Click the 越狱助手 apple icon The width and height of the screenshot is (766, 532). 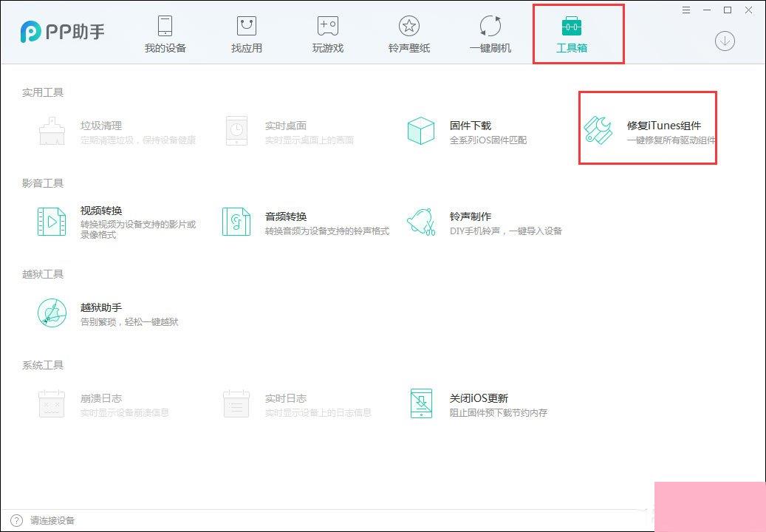(x=52, y=313)
